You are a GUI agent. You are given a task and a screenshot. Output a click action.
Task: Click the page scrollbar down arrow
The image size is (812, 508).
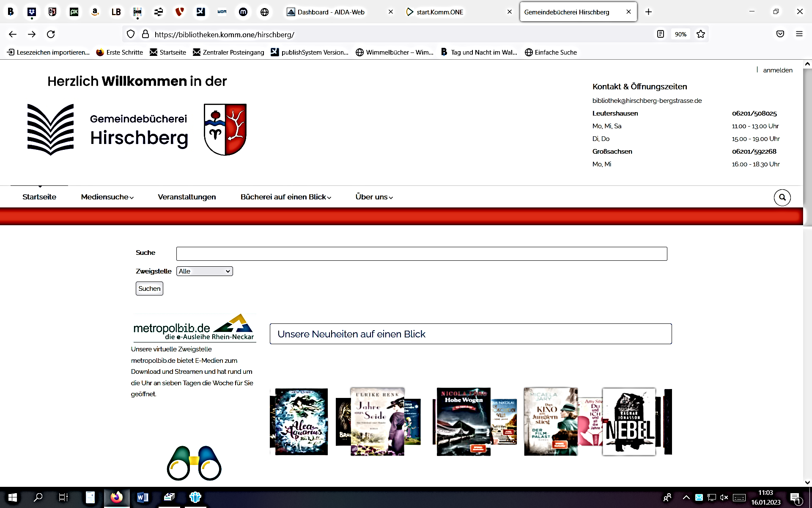(807, 482)
